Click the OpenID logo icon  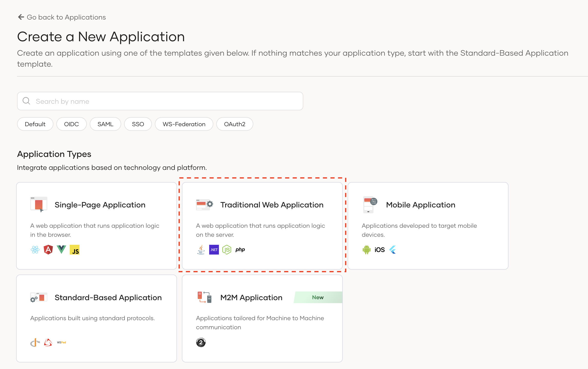[35, 342]
